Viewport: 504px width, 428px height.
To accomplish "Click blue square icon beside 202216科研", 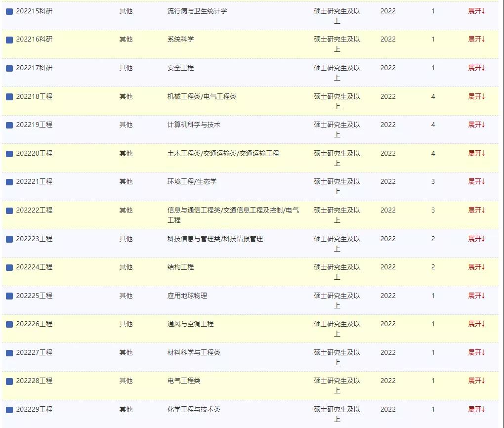I will pyautogui.click(x=9, y=40).
